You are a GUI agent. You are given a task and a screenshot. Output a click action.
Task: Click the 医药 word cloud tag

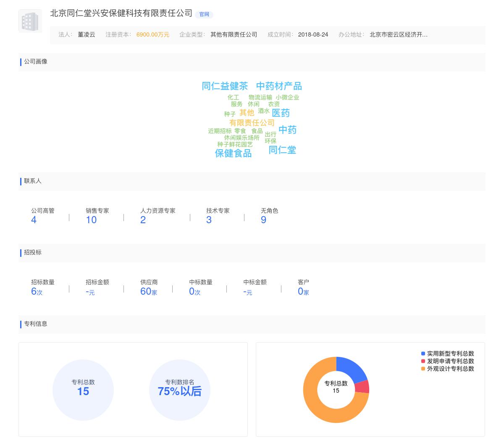(281, 113)
